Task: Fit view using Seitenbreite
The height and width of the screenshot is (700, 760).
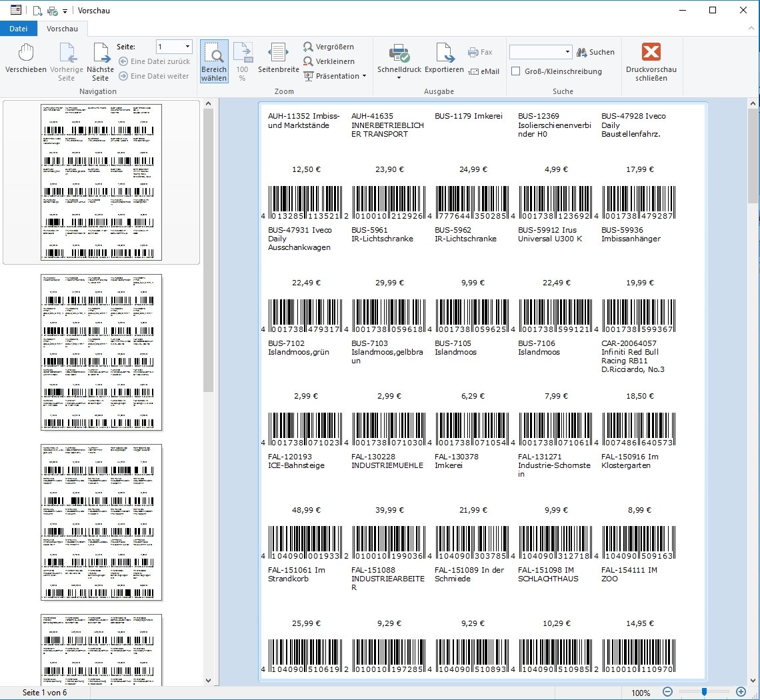Action: [278, 60]
